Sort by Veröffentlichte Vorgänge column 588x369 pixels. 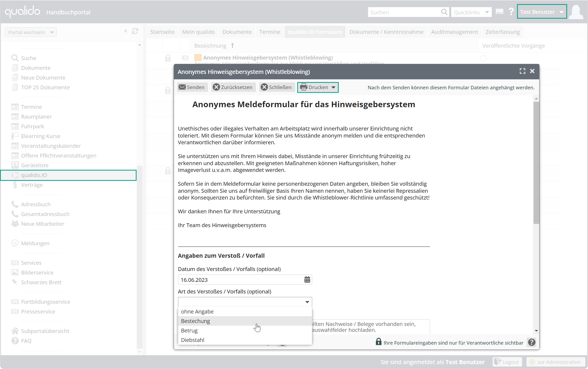[513, 46]
